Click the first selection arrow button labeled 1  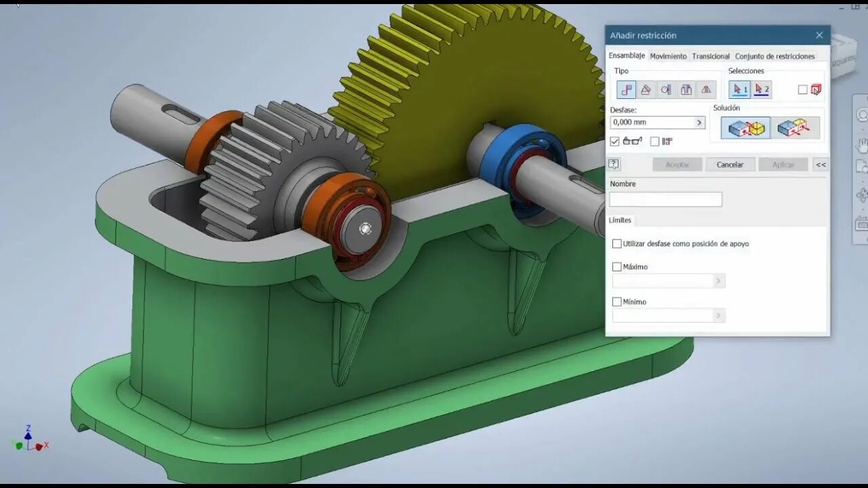[x=739, y=89]
